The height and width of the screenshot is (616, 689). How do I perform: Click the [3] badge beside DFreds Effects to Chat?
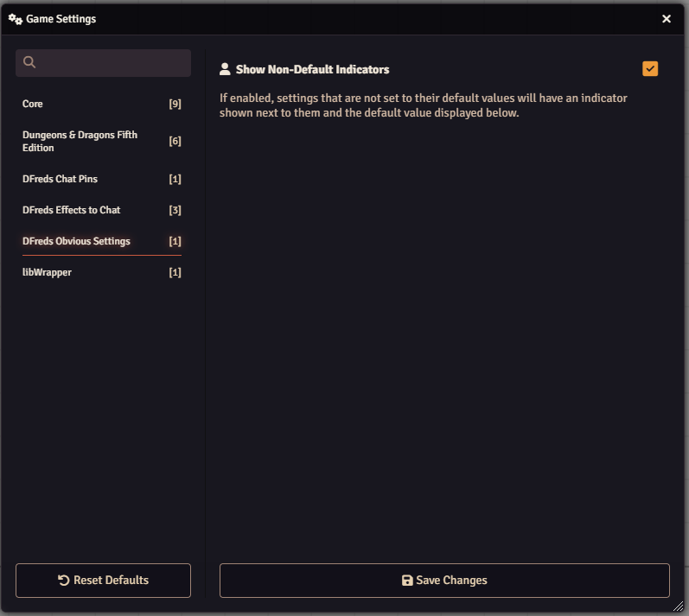point(175,210)
